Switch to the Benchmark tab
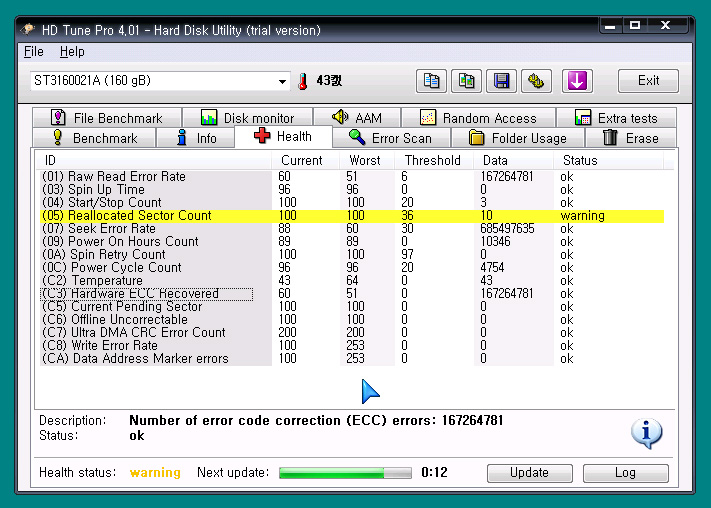This screenshot has width=711, height=508. click(x=94, y=138)
